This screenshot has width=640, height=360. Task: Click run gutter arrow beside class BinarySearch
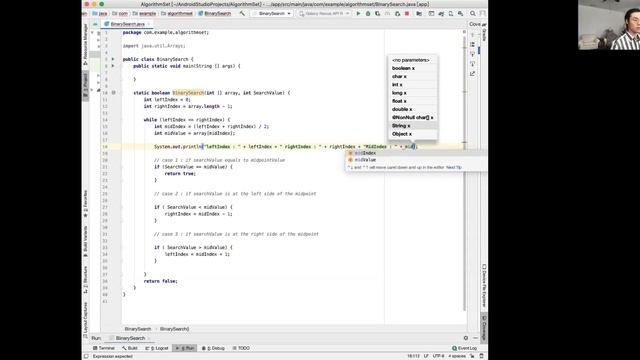[113, 59]
